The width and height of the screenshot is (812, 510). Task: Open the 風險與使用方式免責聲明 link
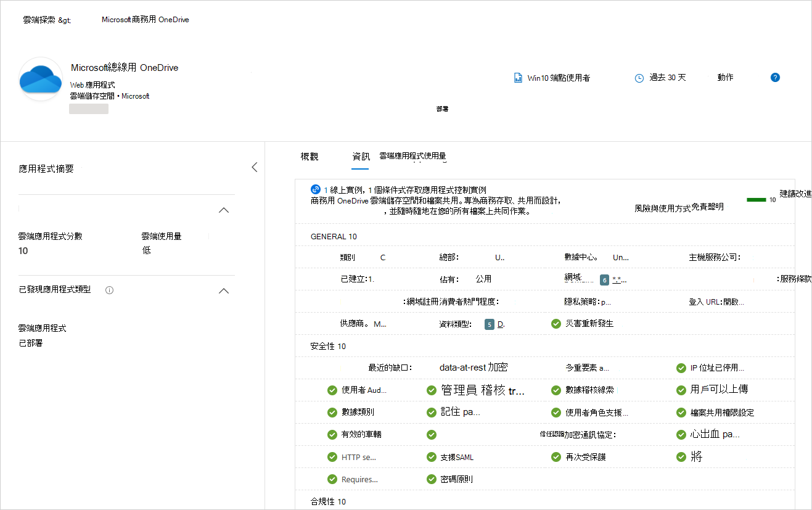point(679,207)
